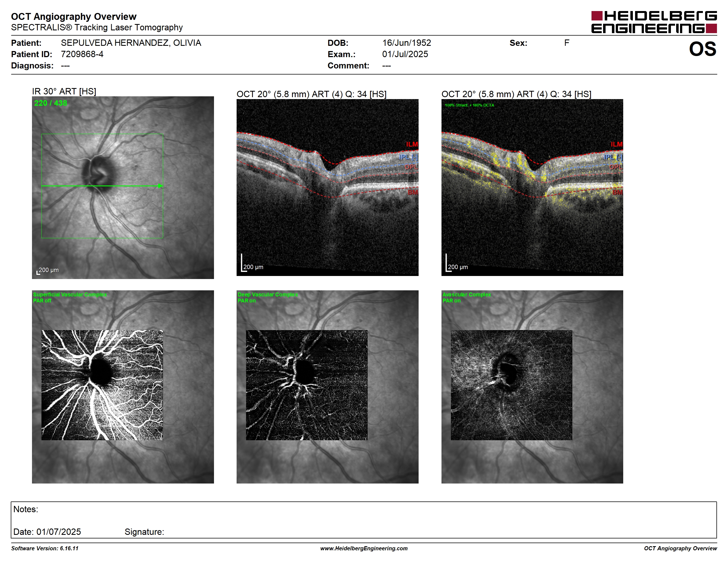Open www.HeidelbergEngineering.com link

pos(364,548)
